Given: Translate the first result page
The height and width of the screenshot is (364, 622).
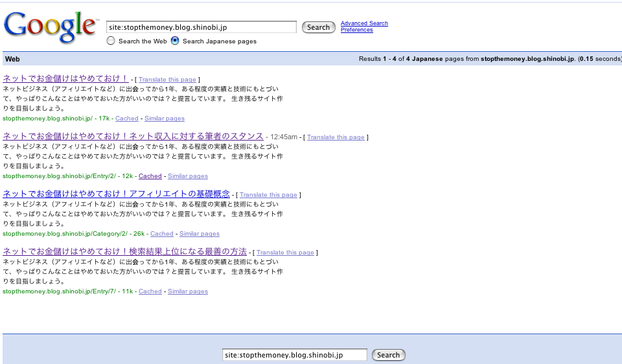Looking at the screenshot, I should click(x=167, y=79).
